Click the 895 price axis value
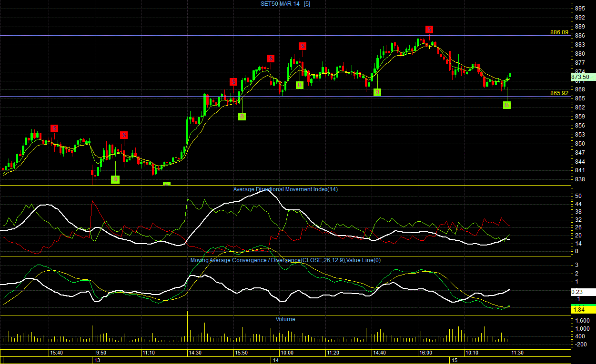 [580, 9]
